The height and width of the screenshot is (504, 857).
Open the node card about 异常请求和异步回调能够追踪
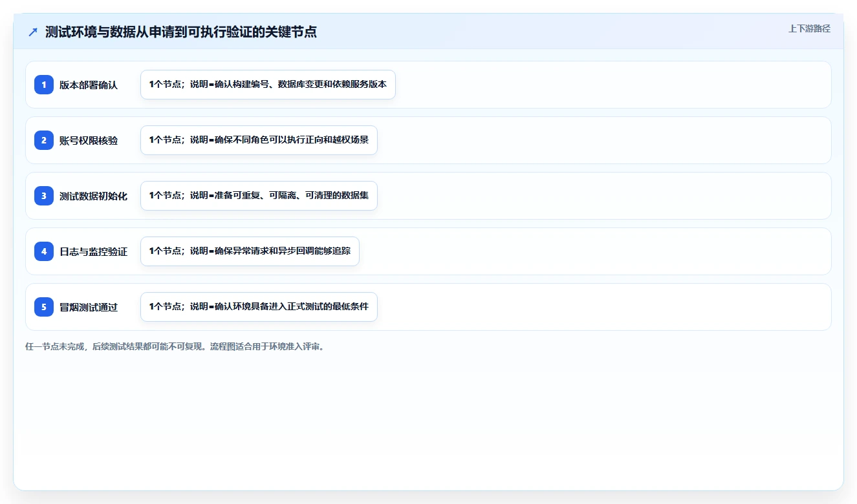[x=250, y=251]
